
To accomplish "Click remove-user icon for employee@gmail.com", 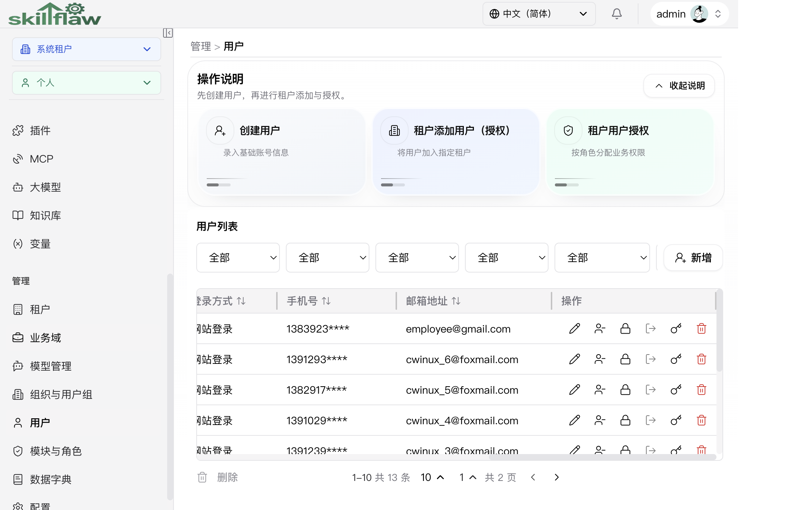I will (600, 329).
